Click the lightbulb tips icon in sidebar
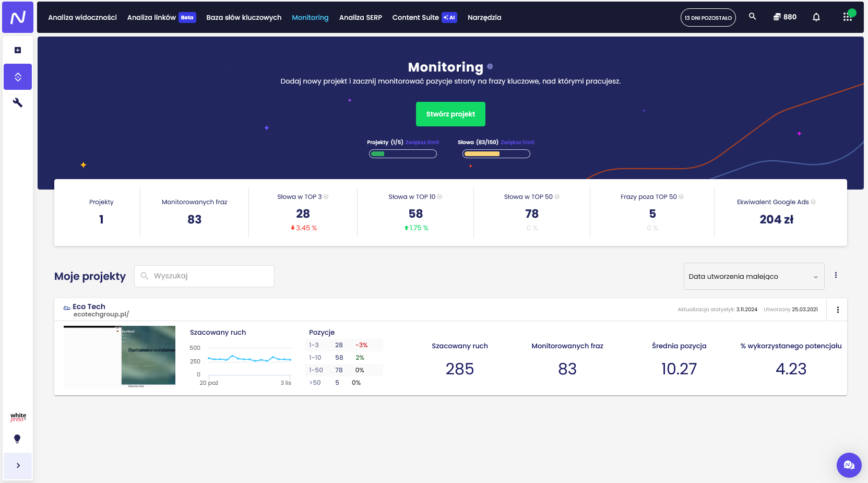 [17, 439]
